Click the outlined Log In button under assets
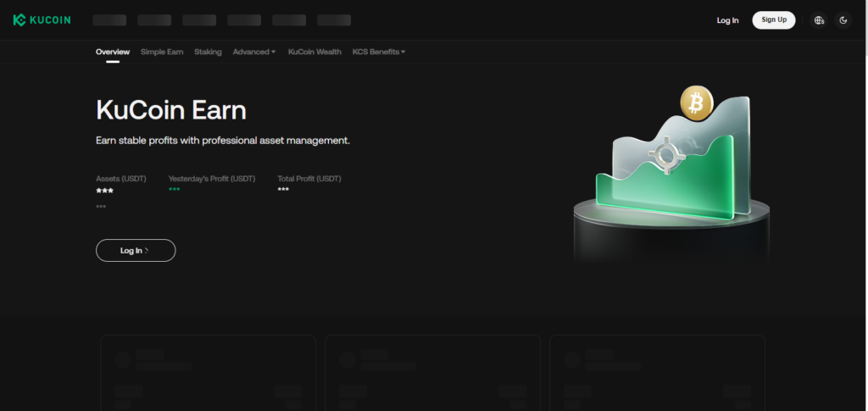The height and width of the screenshot is (411, 868). click(136, 251)
